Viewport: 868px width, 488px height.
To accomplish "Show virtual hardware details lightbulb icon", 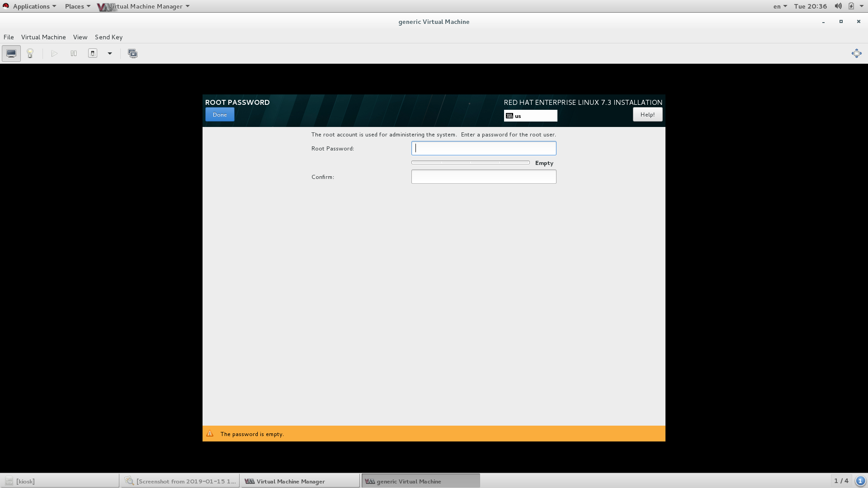I will point(30,53).
